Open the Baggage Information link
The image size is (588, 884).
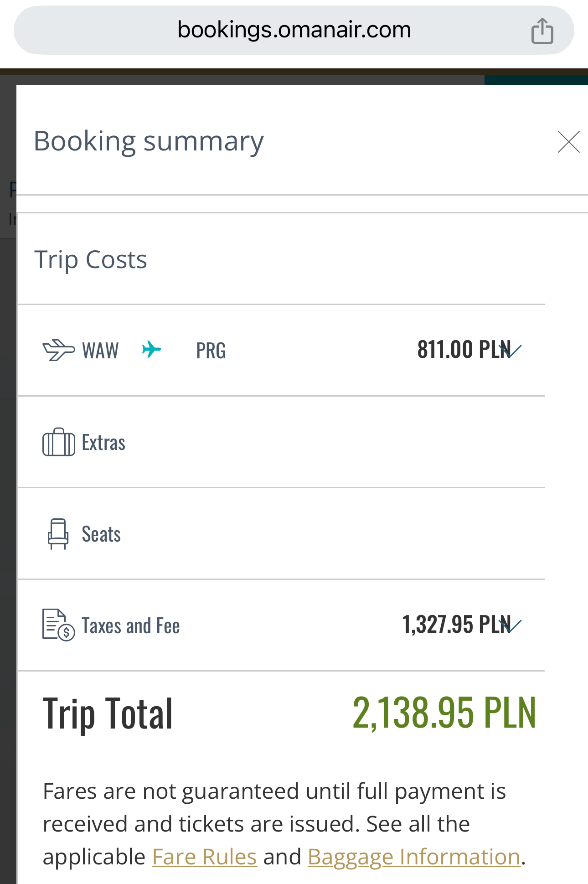414,857
